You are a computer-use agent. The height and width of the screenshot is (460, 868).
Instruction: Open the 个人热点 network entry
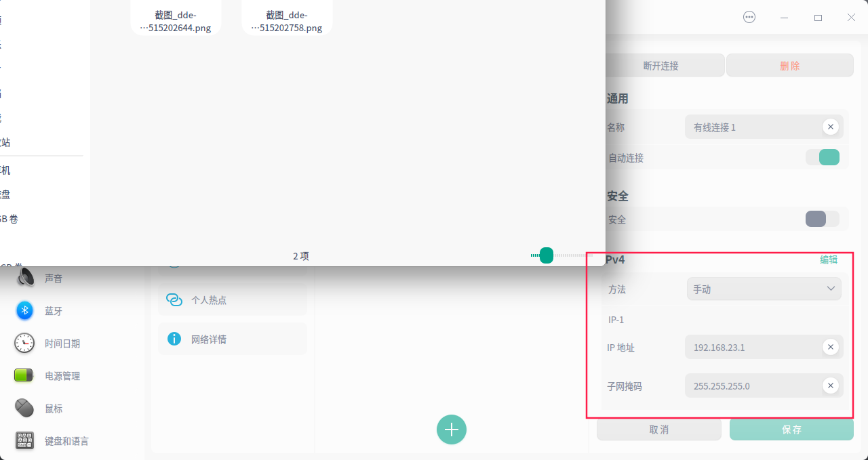point(233,299)
